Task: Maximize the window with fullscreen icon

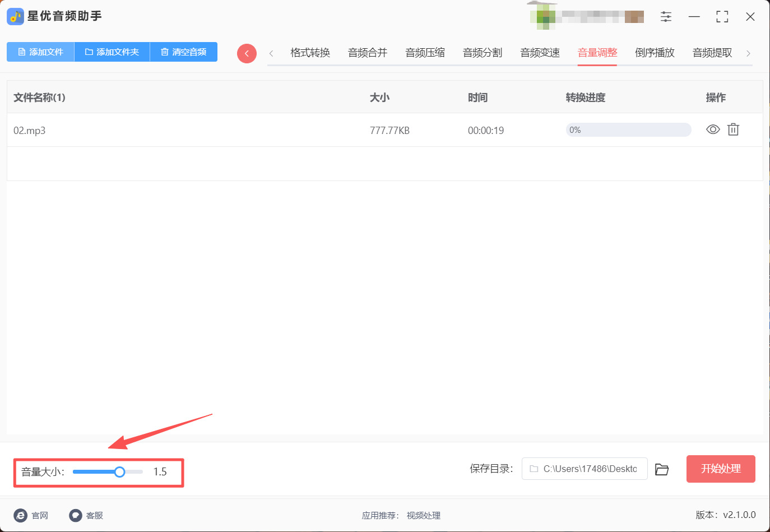Action: tap(722, 17)
